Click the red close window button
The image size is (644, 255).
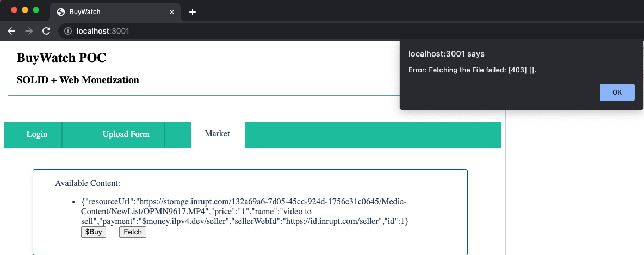(x=14, y=10)
